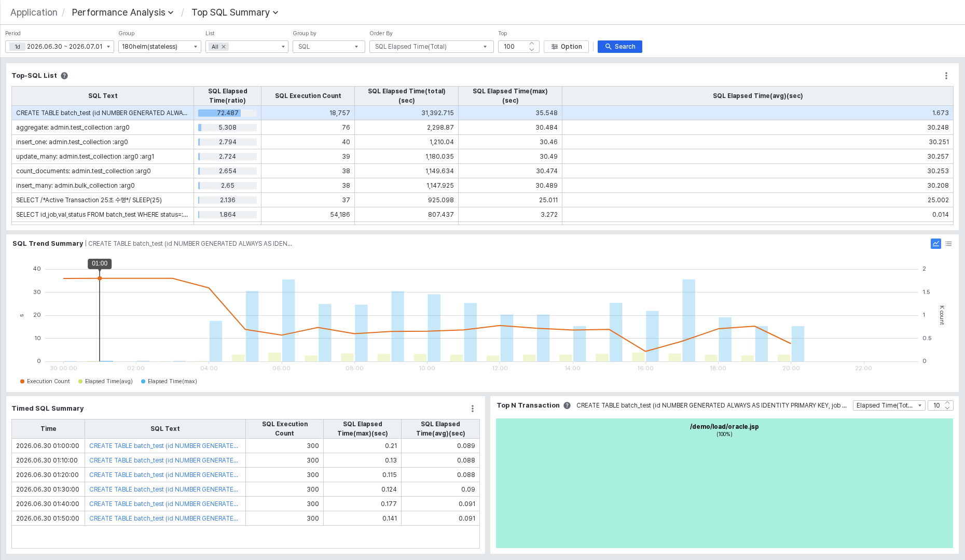This screenshot has height=560, width=965.
Task: Toggle Elapsed Time(max) legend series
Action: coord(169,382)
